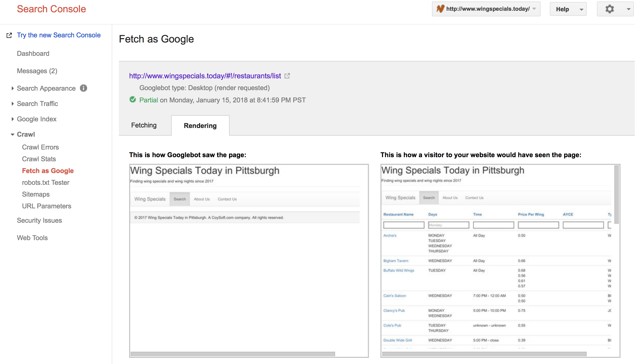Click the Price Per Wing filter field

tap(538, 225)
